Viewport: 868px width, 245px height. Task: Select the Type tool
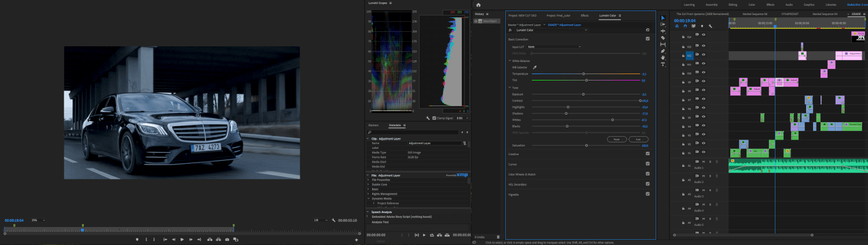663,64
